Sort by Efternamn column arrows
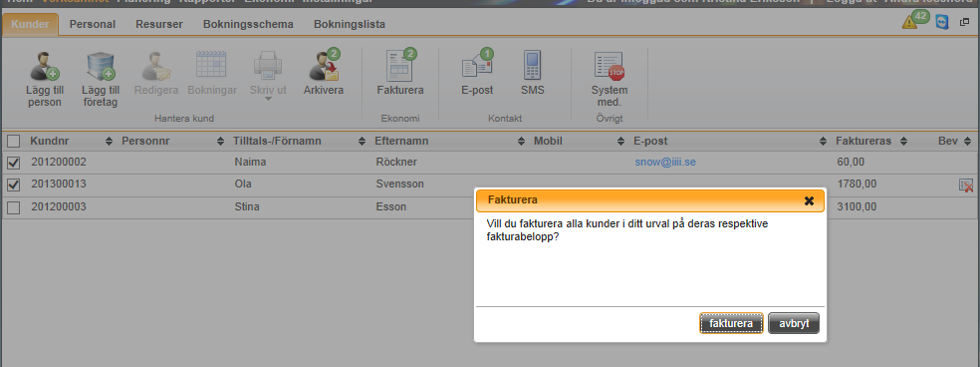This screenshot has height=367, width=980. click(x=521, y=142)
